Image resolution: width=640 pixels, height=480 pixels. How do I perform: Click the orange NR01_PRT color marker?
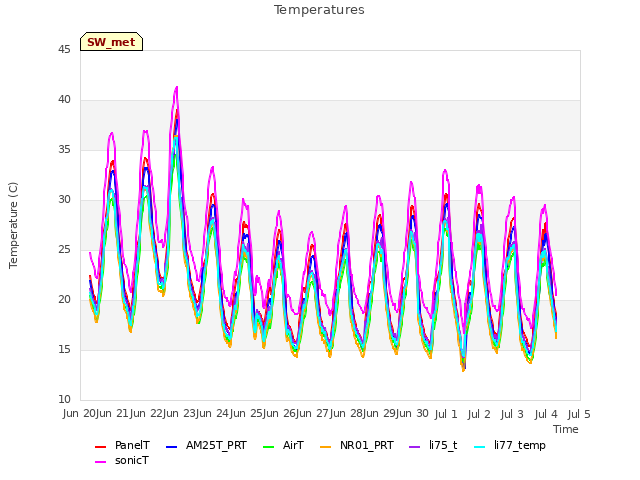tap(326, 447)
